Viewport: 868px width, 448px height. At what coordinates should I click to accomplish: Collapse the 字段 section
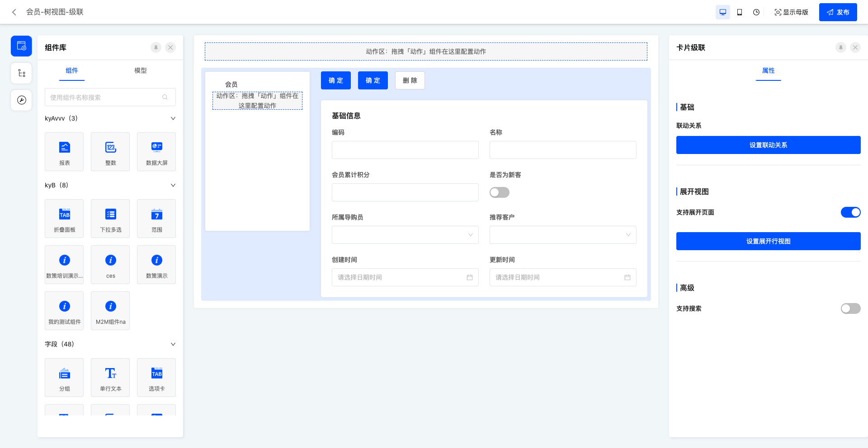point(173,344)
